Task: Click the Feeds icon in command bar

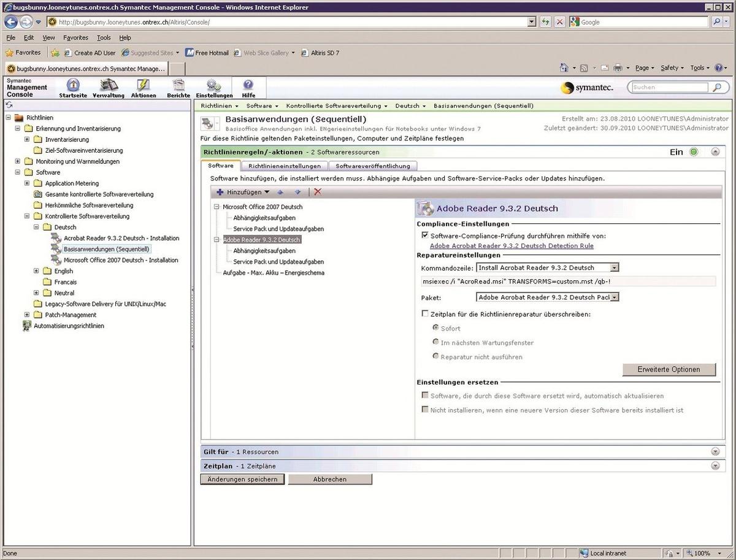Action: 584,68
